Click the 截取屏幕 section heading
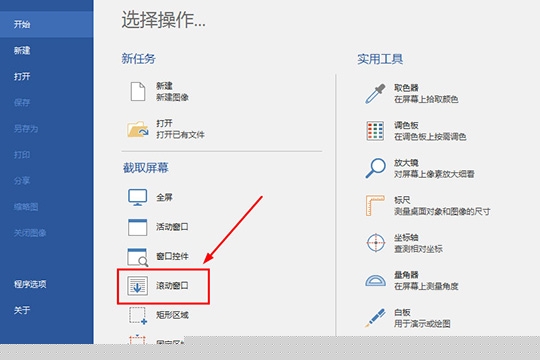 pyautogui.click(x=146, y=168)
